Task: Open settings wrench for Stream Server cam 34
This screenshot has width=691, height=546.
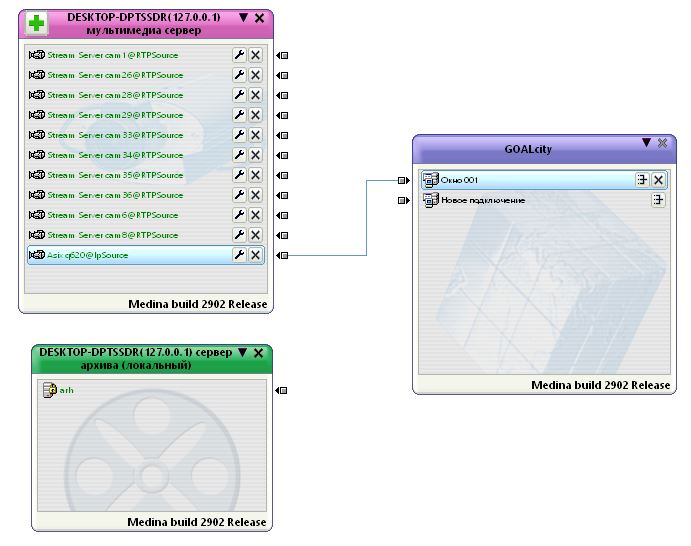Action: [239, 155]
